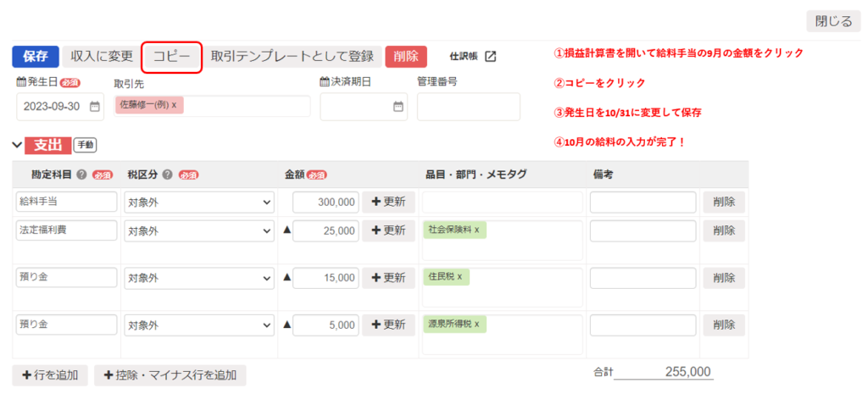Collapse the 支出 section chevron
This screenshot has height=394, width=868.
pos(17,145)
